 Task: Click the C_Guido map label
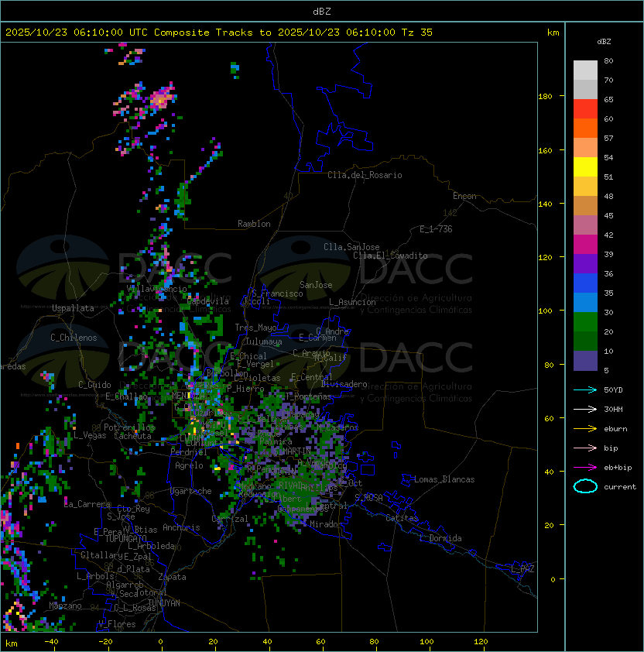tap(94, 385)
